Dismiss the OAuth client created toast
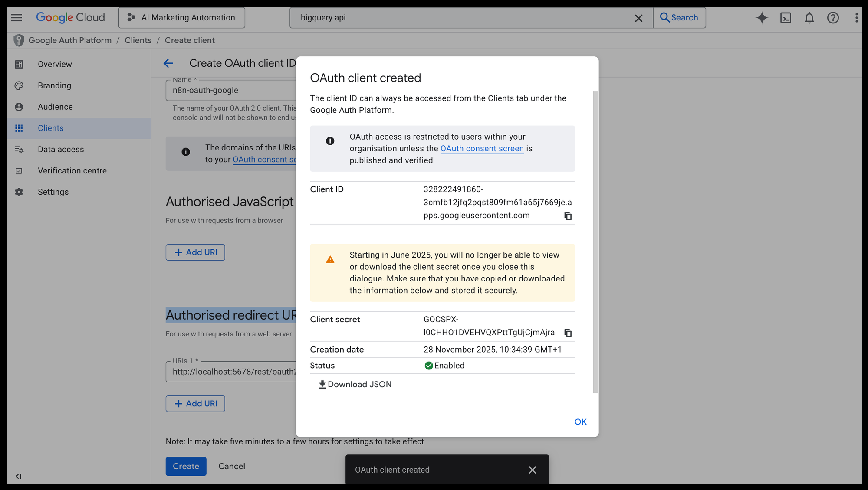Image resolution: width=868 pixels, height=490 pixels. tap(533, 470)
